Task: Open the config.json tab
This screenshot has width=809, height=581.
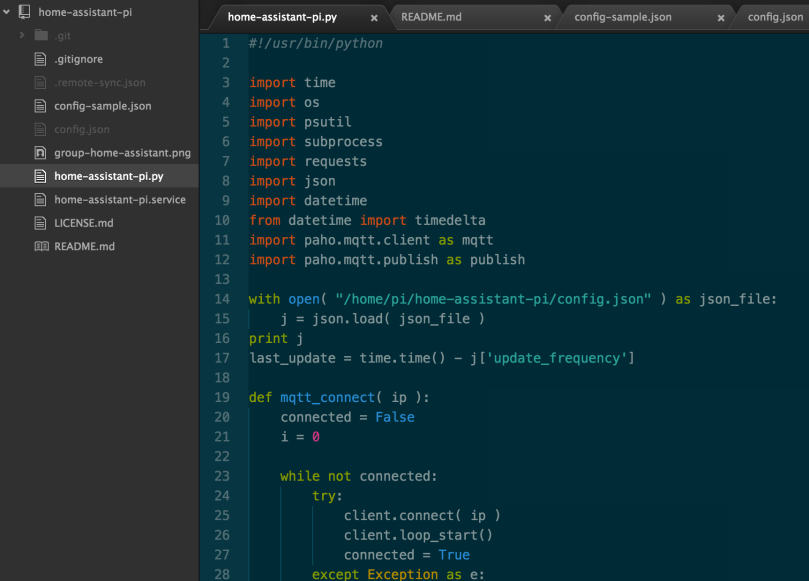Action: point(775,17)
